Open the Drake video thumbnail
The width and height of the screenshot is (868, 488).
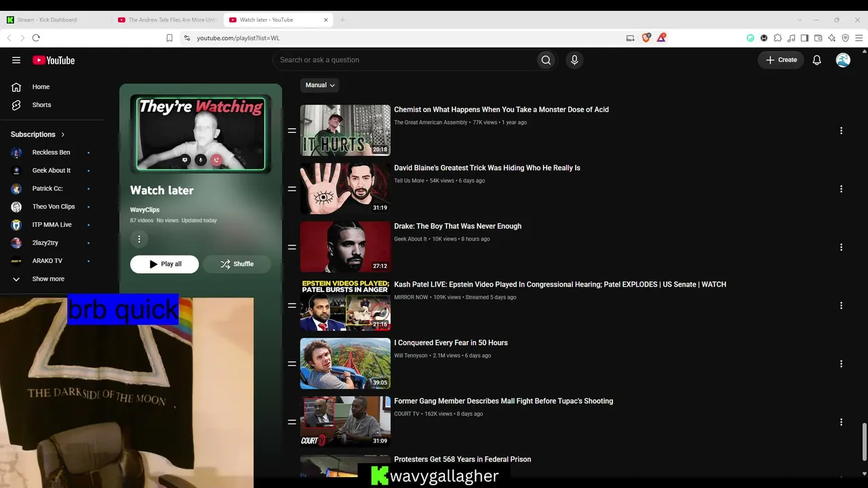(345, 247)
